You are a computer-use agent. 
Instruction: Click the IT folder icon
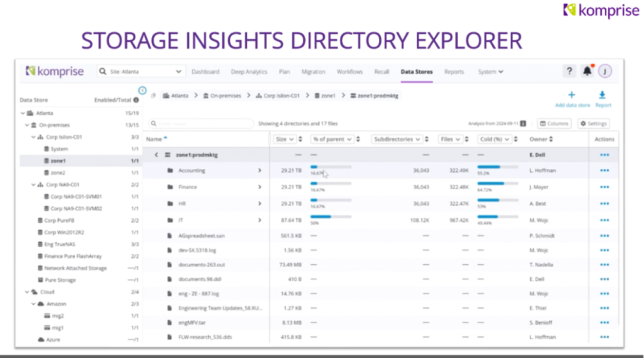point(170,220)
